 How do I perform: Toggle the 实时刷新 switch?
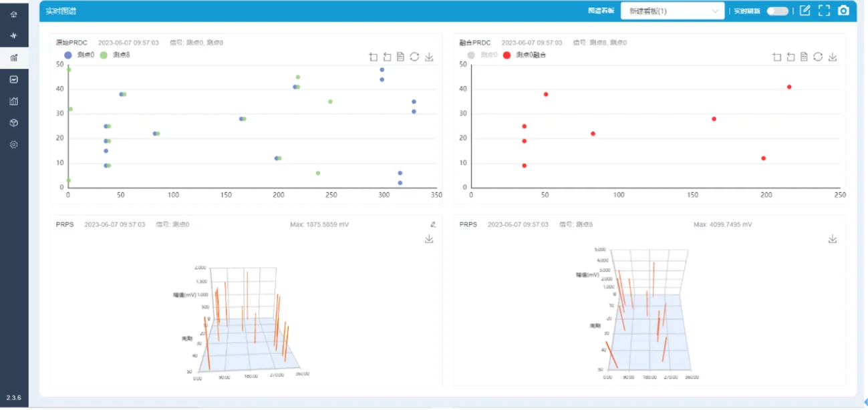777,11
